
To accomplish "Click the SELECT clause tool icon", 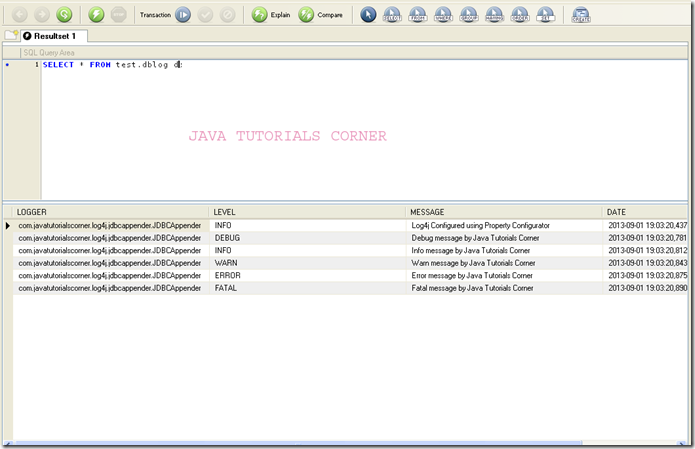I will point(392,15).
